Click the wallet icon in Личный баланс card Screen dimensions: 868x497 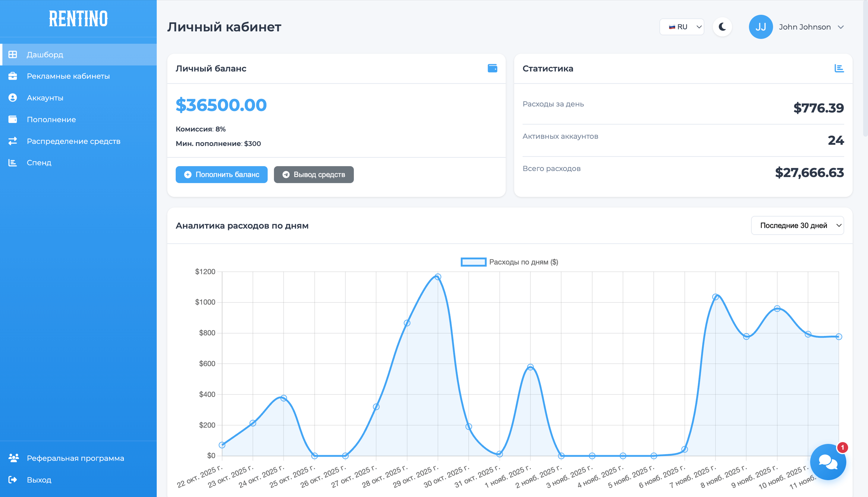pyautogui.click(x=492, y=68)
